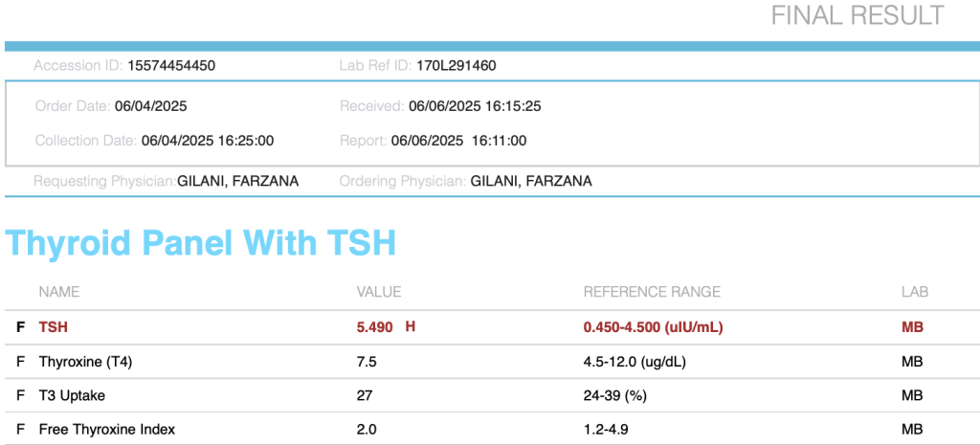
Task: Select Requesting Physician GILANI, FARZANA
Action: point(237,181)
